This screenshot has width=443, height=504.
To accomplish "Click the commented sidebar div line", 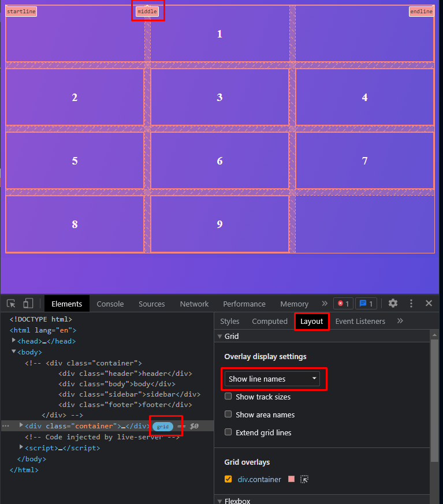I will (129, 394).
